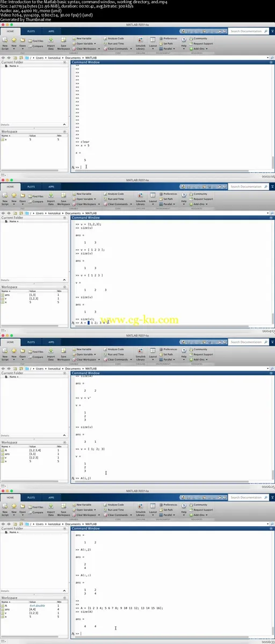This screenshot has height=644, width=275.
Task: Click the New plus icon in top frame
Action: pos(13,40)
